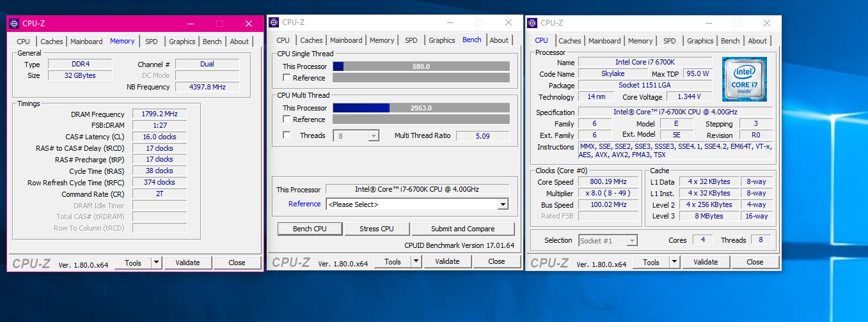Click the CPU-Z icon in CPU window title bar
Image resolution: width=868 pixels, height=322 pixels.
coord(532,23)
